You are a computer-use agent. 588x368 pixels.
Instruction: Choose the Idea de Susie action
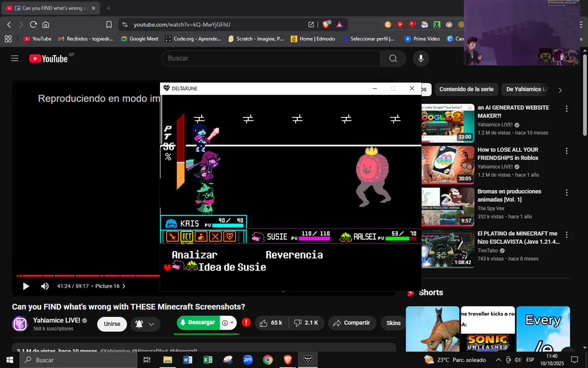point(232,267)
